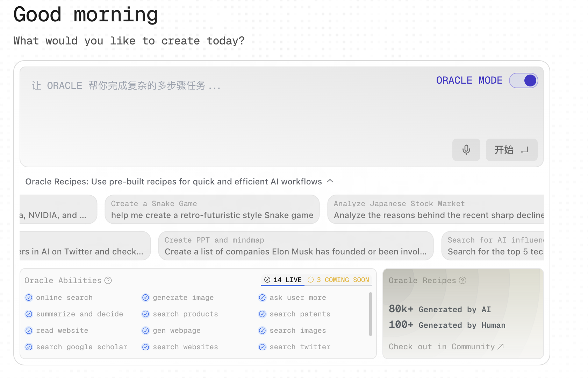Click the abilities list vertical scrollbar
This screenshot has width=588, height=378.
371,314
